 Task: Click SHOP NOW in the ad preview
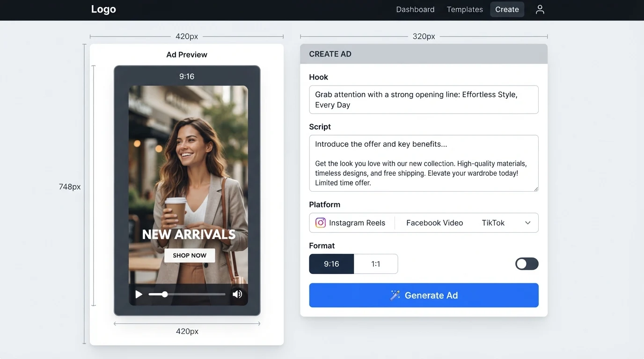pos(190,255)
